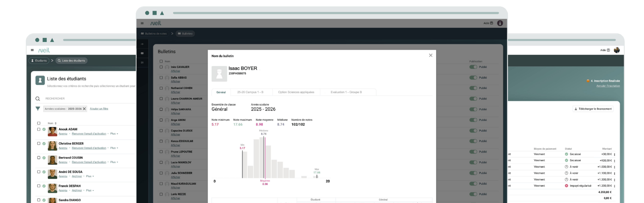Toggle Publié switch for Inès CAVALIER
Viewport: 644px width, 203px height.
click(x=473, y=67)
